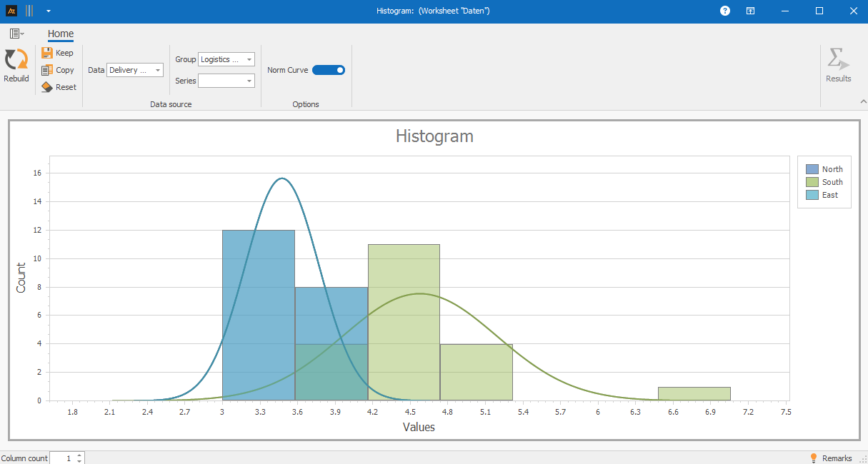Click the application logo icon in title bar
The image size is (868, 464).
[x=11, y=11]
